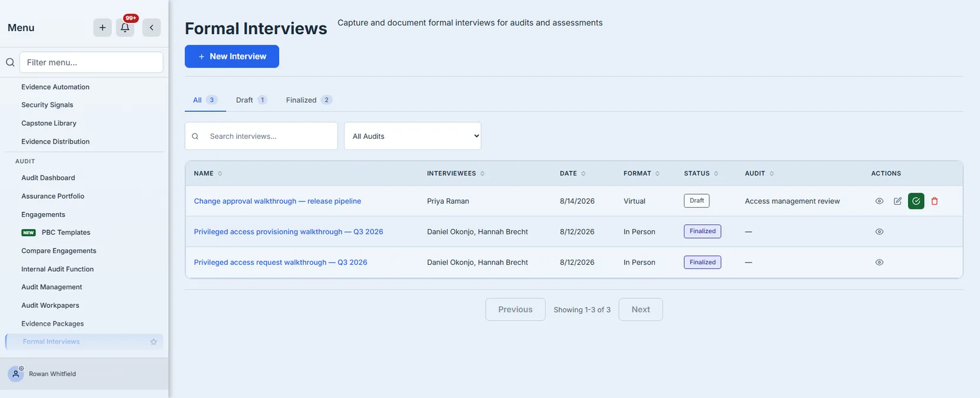Open Assurance Portfolio in the menu
This screenshot has height=398, width=980.
(x=53, y=196)
